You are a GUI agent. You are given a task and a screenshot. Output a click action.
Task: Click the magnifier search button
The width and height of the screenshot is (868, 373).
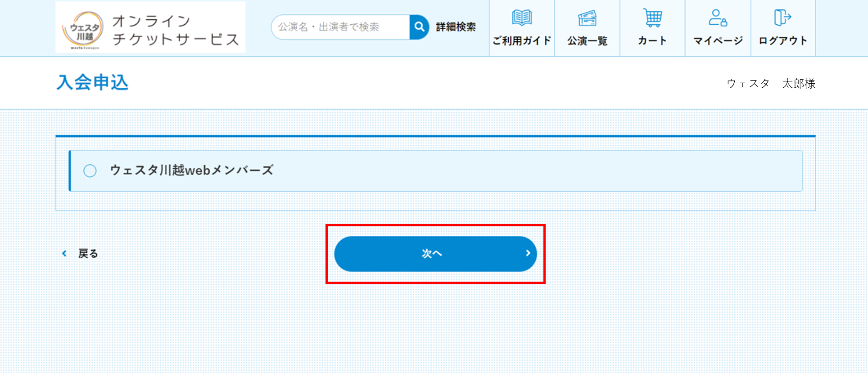point(419,27)
